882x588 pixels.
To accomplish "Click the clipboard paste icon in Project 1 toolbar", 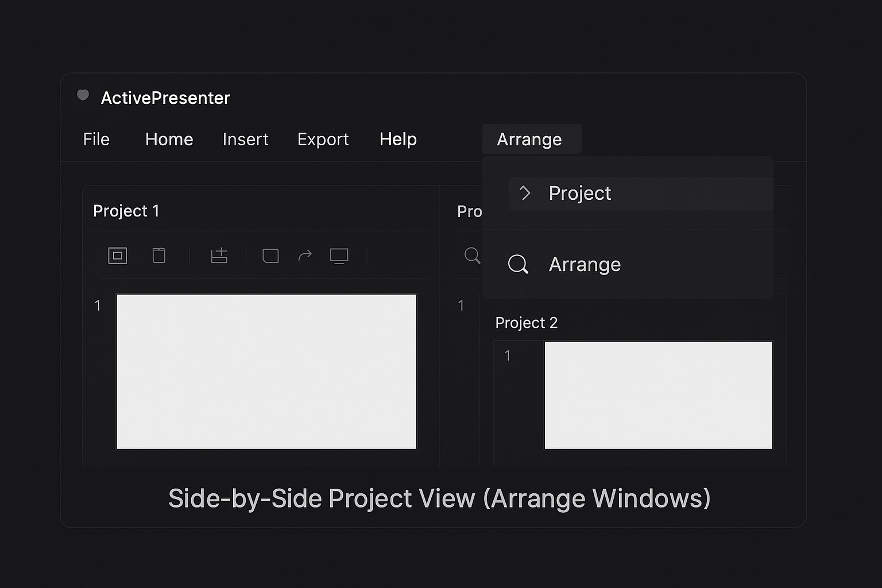I will click(x=159, y=256).
